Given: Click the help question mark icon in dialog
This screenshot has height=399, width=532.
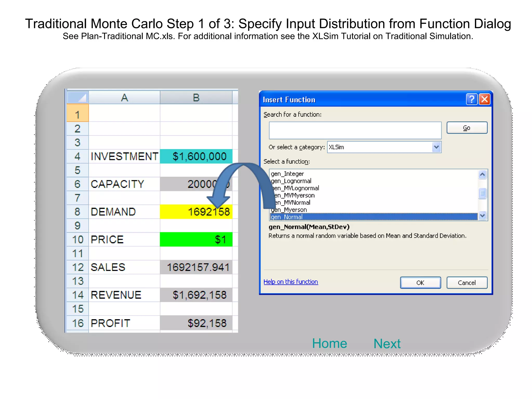Looking at the screenshot, I should coord(471,99).
